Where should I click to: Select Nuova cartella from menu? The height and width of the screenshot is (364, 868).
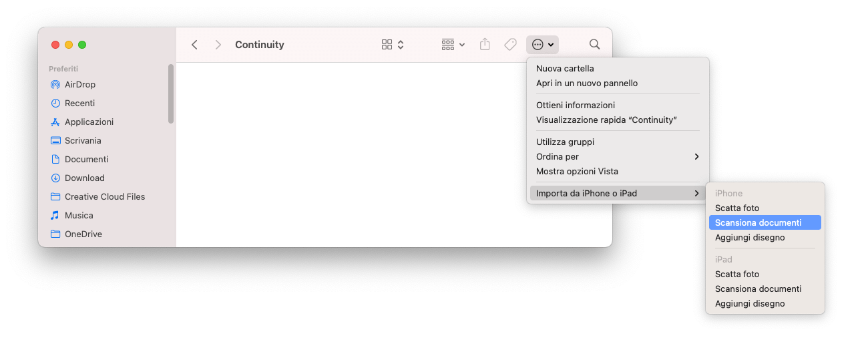tap(618, 69)
